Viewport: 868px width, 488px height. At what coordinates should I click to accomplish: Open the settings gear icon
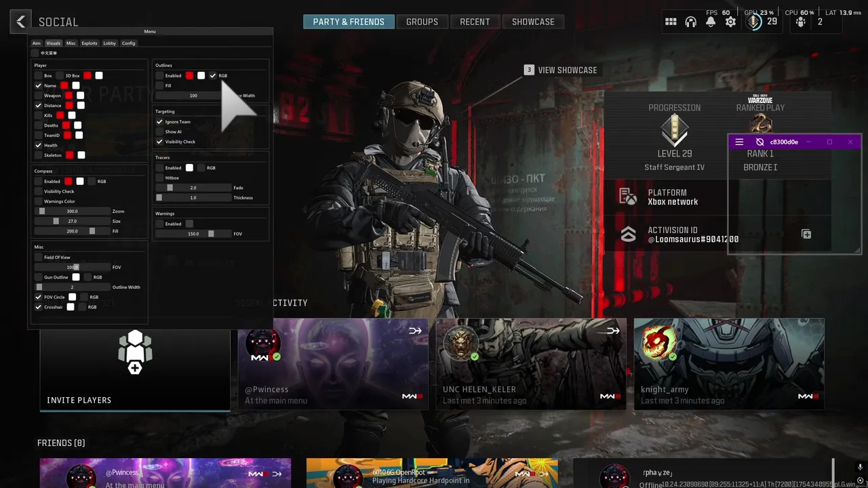[x=730, y=22]
